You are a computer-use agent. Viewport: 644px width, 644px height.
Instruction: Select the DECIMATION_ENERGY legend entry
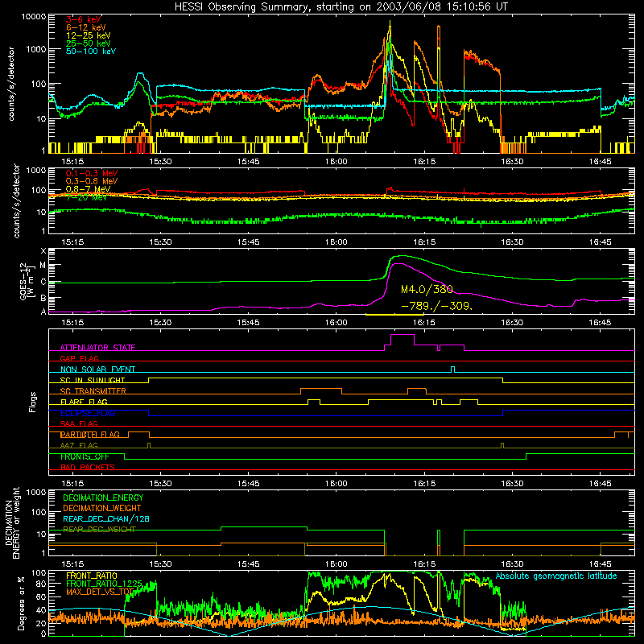103,497
